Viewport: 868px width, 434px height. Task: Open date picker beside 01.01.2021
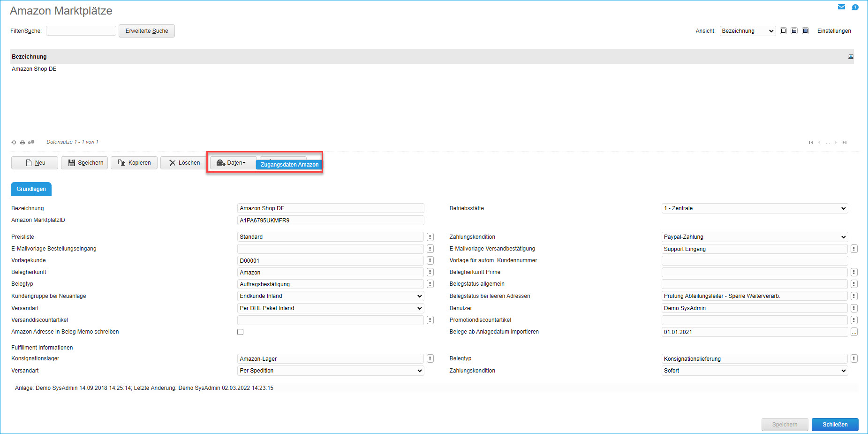tap(854, 332)
